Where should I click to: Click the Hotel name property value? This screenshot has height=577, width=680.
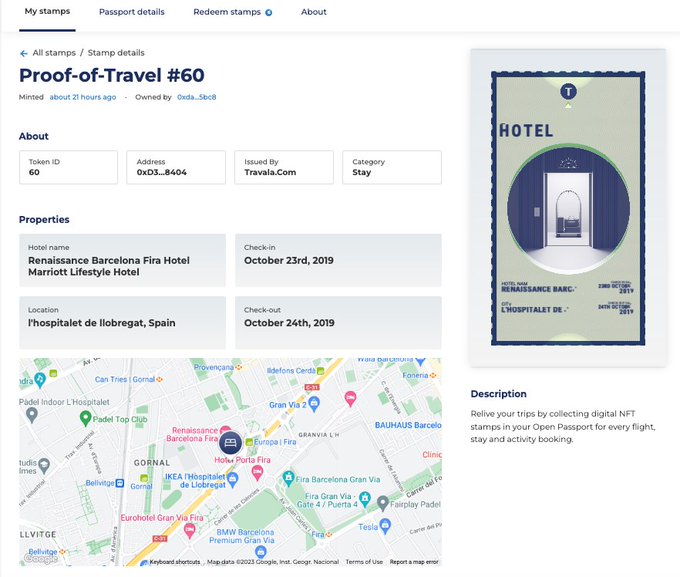pyautogui.click(x=109, y=266)
